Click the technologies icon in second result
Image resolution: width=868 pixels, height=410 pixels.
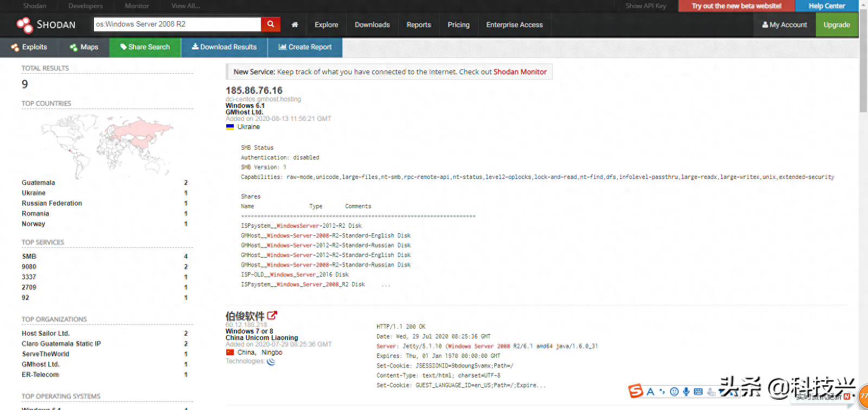tap(271, 361)
